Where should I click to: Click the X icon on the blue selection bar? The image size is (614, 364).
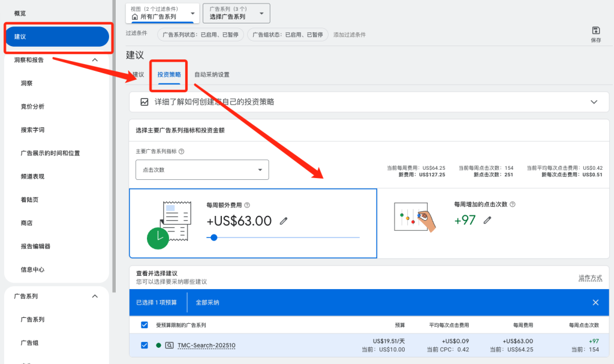[x=595, y=302]
